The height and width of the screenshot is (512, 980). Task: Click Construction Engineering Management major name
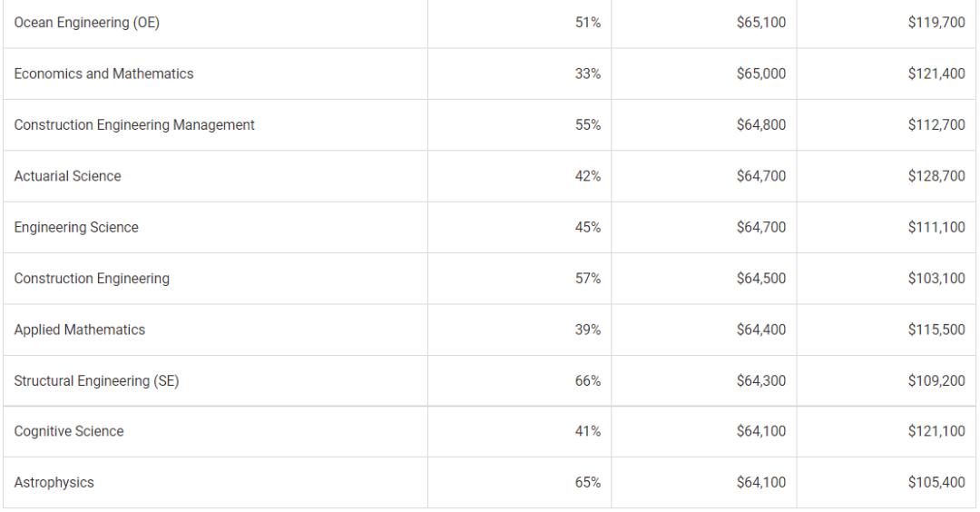pyautogui.click(x=134, y=125)
